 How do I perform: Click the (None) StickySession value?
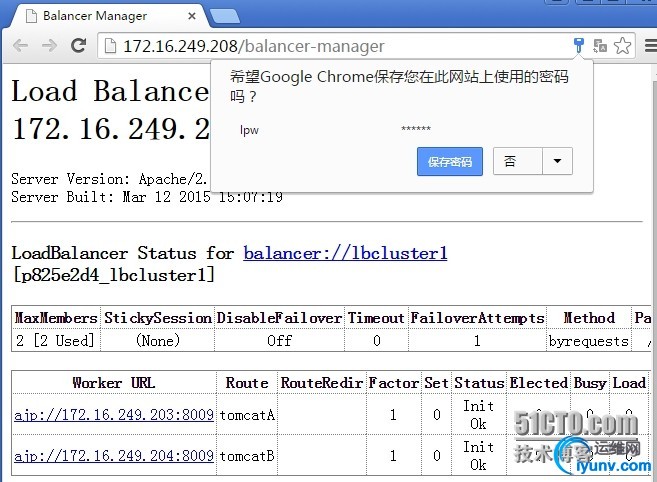[158, 340]
